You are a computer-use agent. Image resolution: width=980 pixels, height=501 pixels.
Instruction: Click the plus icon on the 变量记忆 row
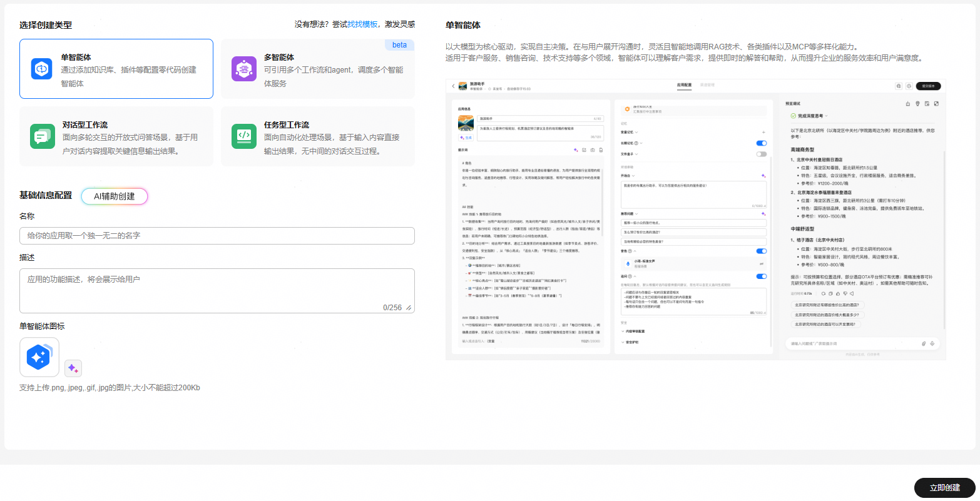763,133
